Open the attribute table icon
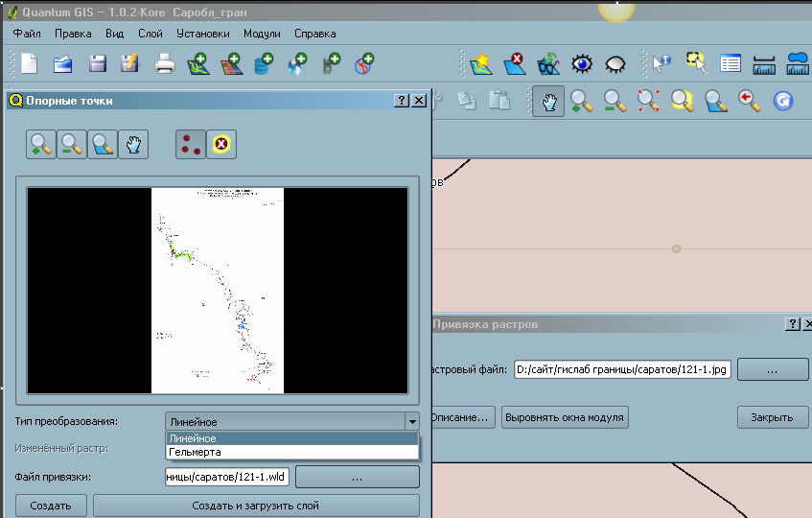 [731, 64]
